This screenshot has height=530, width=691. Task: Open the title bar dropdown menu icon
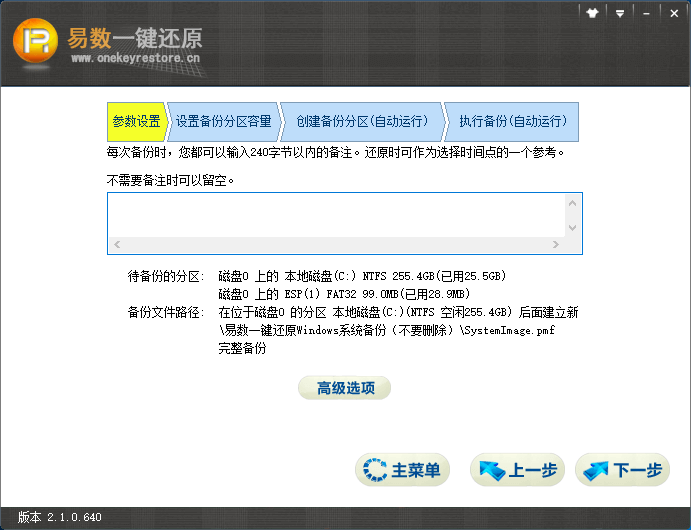coord(620,14)
